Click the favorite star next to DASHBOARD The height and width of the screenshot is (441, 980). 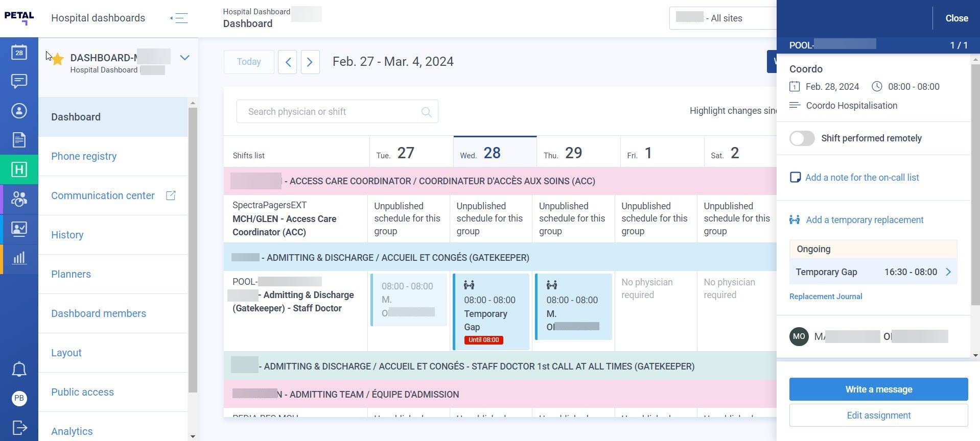tap(57, 59)
